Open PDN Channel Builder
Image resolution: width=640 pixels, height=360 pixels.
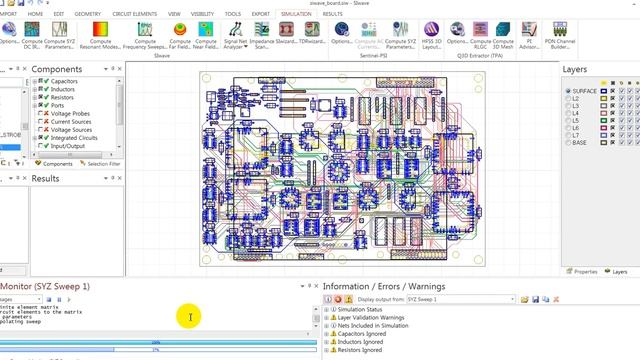(x=560, y=36)
